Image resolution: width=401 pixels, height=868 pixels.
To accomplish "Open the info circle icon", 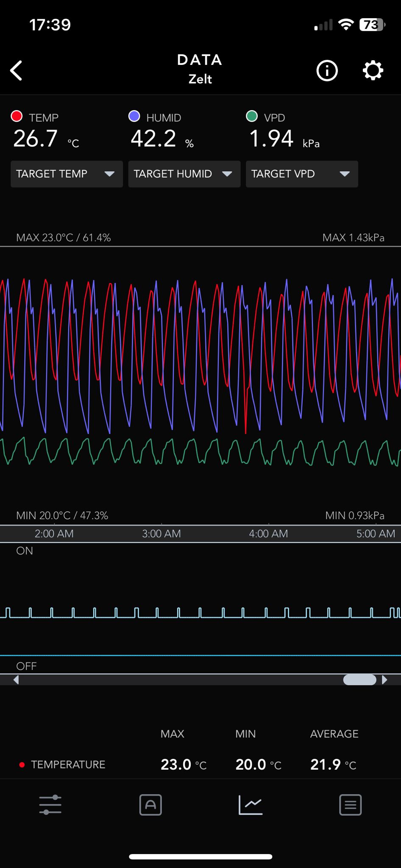I will click(x=327, y=70).
